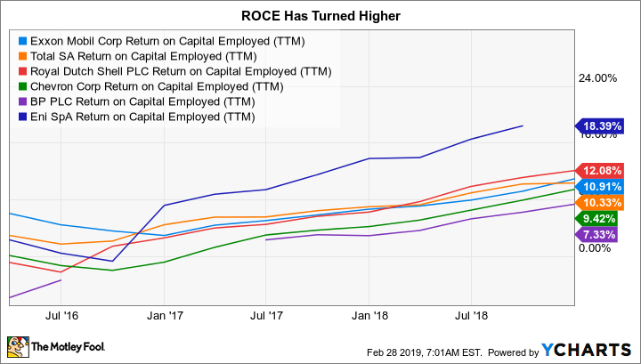Click the Motley Fool jester hat logo

16,345
